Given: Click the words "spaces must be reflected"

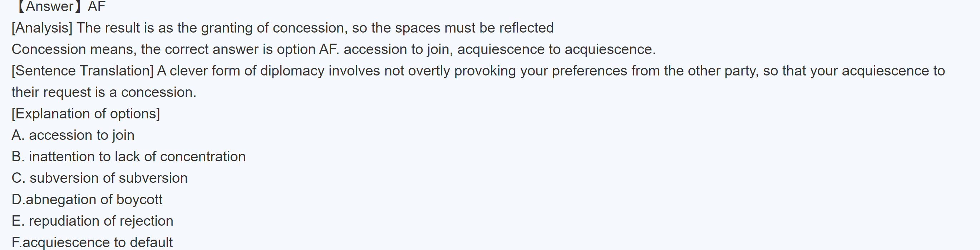Looking at the screenshot, I should point(474,28).
